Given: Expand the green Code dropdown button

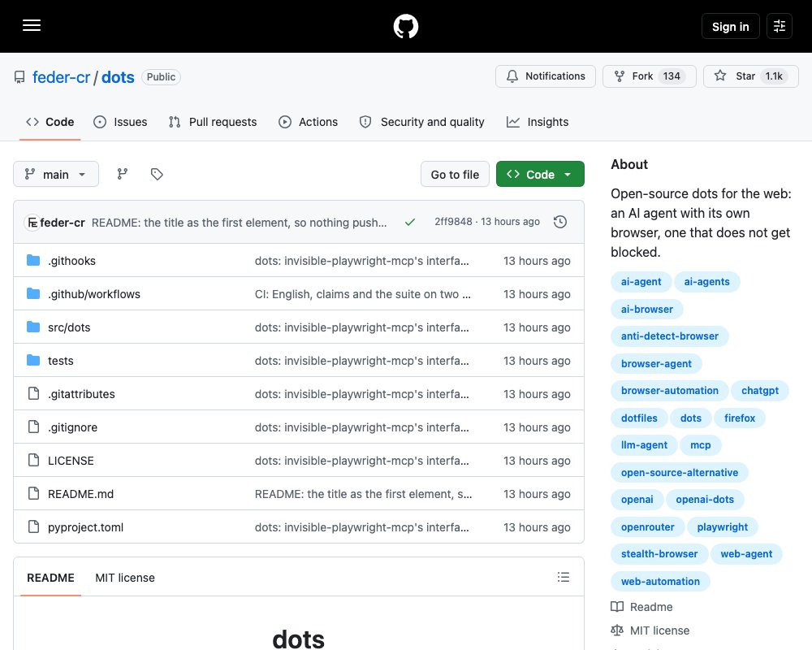Looking at the screenshot, I should pyautogui.click(x=540, y=174).
